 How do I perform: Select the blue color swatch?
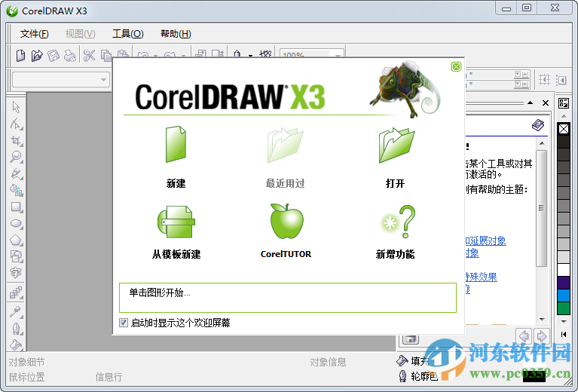[x=564, y=296]
